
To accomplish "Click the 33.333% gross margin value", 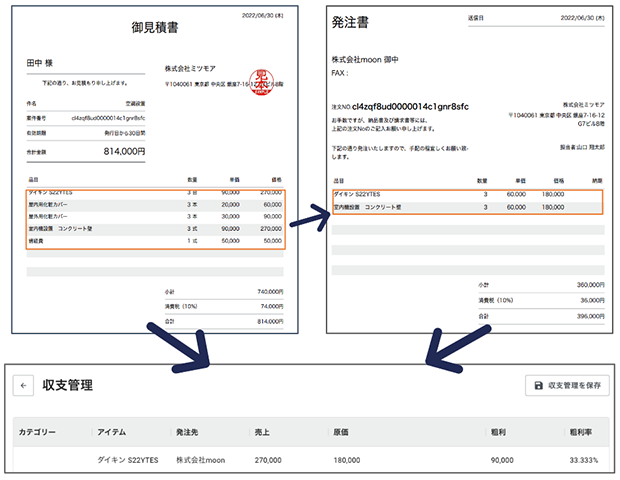I will pos(584,460).
